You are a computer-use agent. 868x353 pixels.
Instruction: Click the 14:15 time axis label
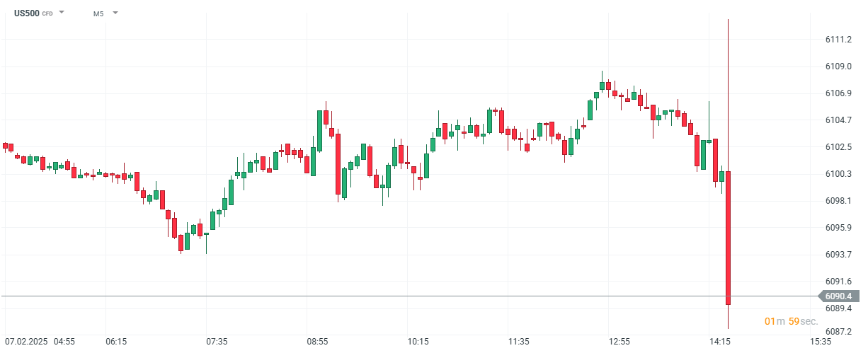(720, 342)
